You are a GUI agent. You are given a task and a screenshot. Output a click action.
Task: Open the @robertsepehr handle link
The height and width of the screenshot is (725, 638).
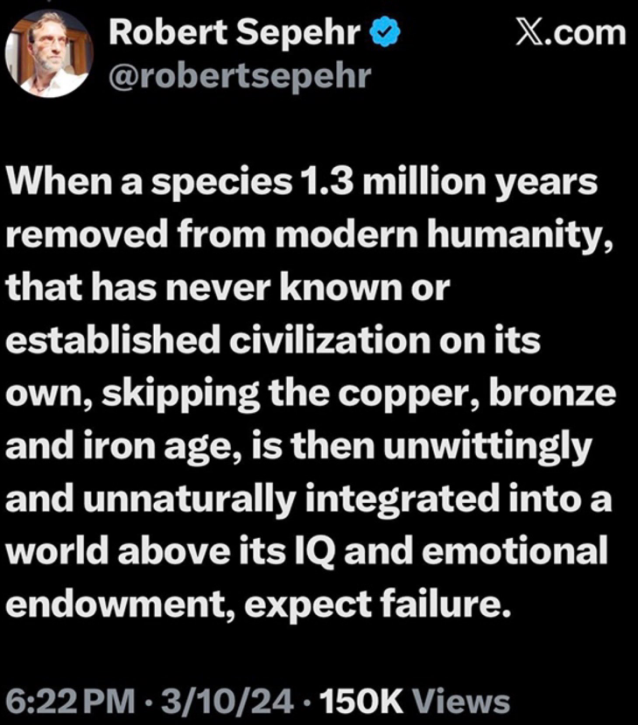238,76
